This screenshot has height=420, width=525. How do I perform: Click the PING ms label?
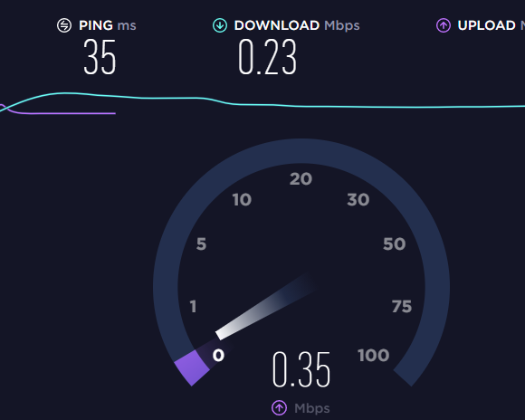point(108,25)
